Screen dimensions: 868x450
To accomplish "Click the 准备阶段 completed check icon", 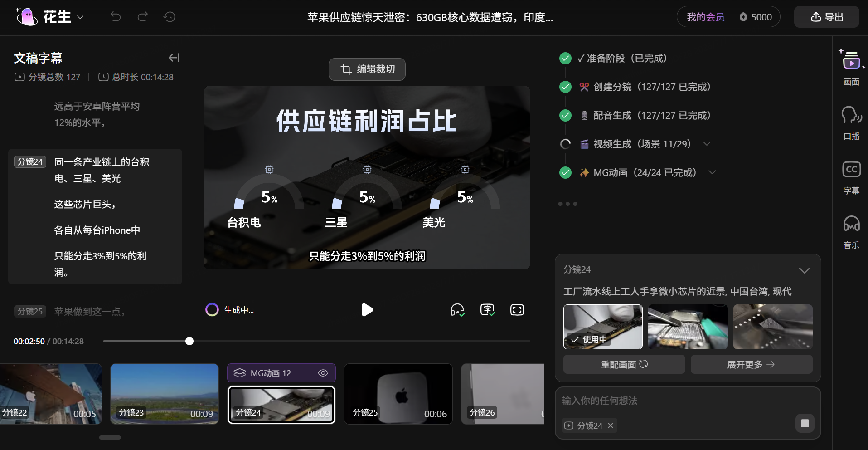I will point(565,58).
